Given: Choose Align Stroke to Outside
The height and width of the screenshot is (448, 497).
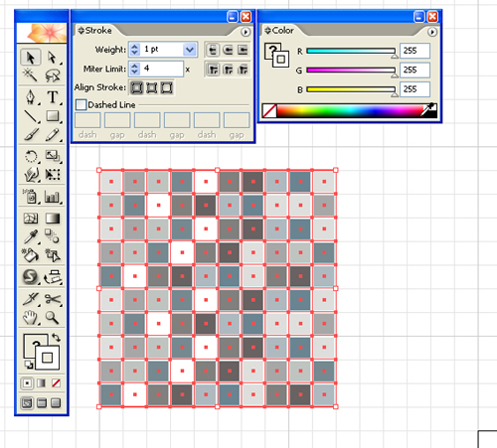Looking at the screenshot, I should (166, 87).
